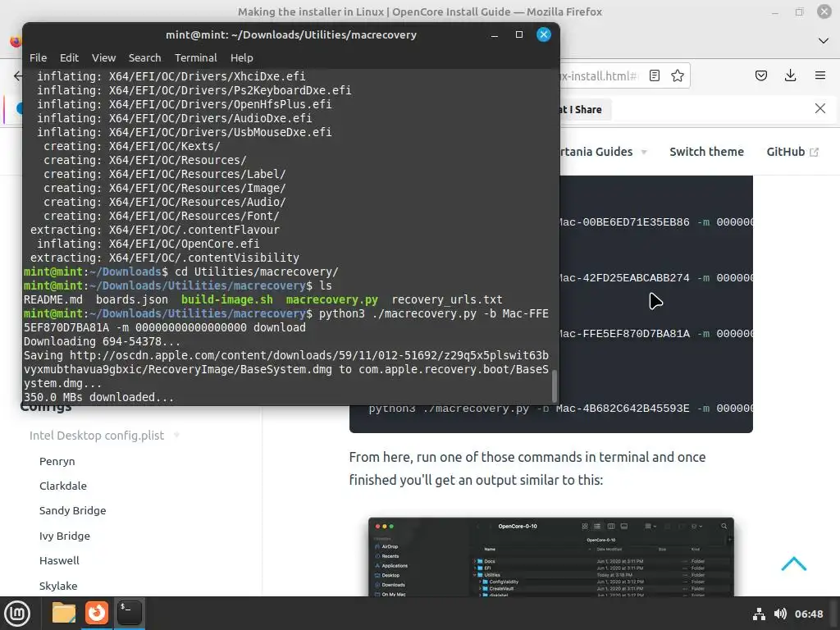Click the scroll-to-top chevron arrow
Viewport: 840px width, 630px height.
(793, 564)
